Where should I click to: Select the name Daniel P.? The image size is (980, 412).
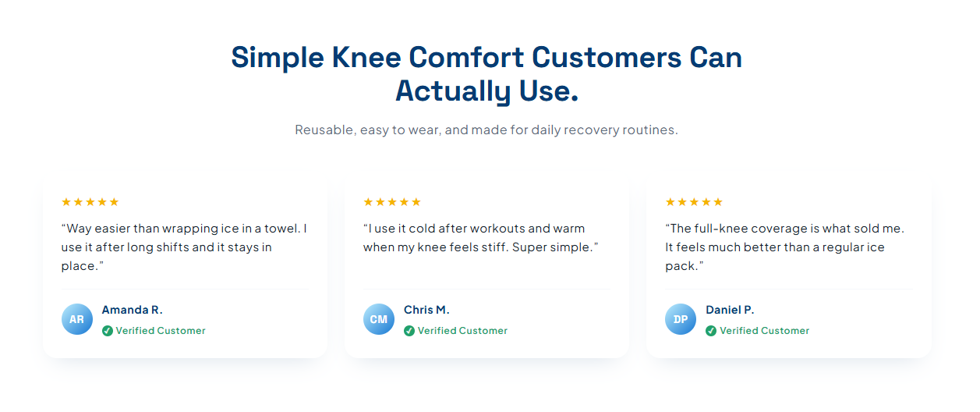730,310
